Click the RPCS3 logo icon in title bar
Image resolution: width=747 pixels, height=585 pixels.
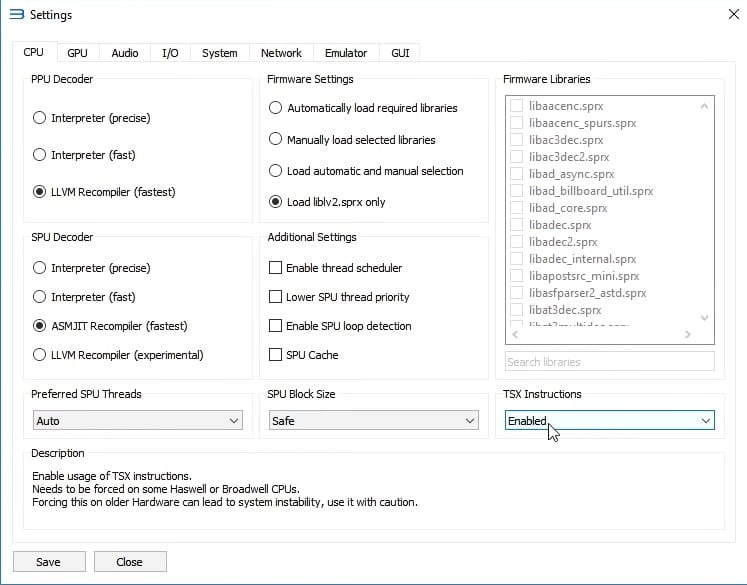15,15
